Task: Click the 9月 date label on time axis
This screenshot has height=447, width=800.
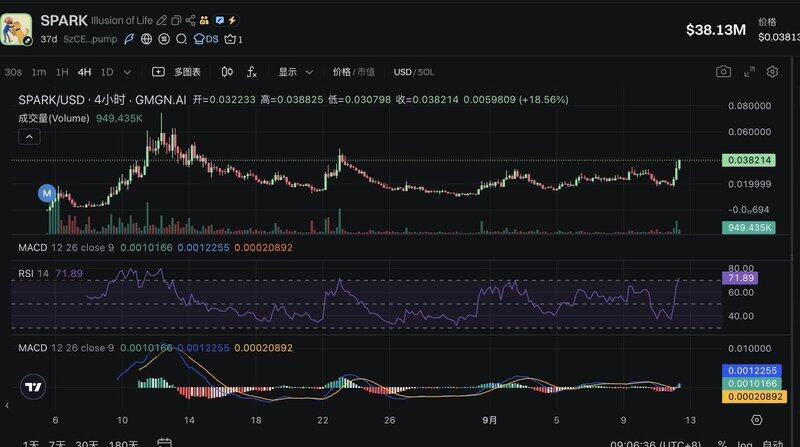Action: 489,420
